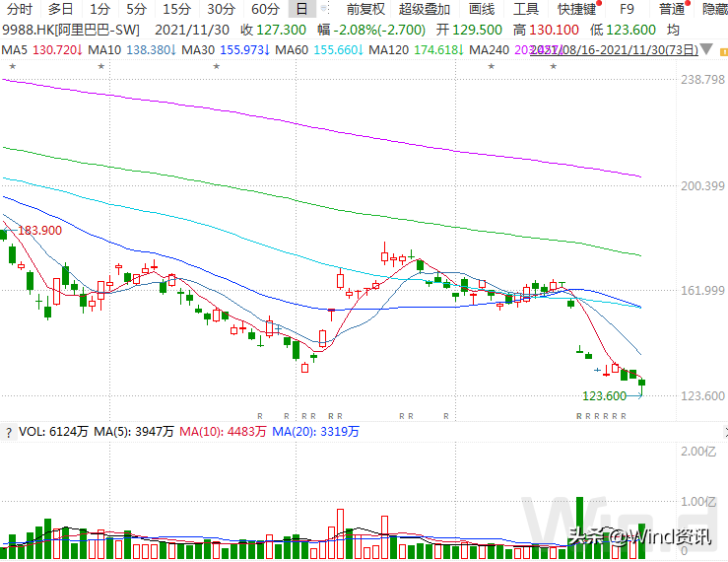Click the VOL: 6124万 volume label
Viewport: 728px width, 562px height.
pyautogui.click(x=53, y=432)
